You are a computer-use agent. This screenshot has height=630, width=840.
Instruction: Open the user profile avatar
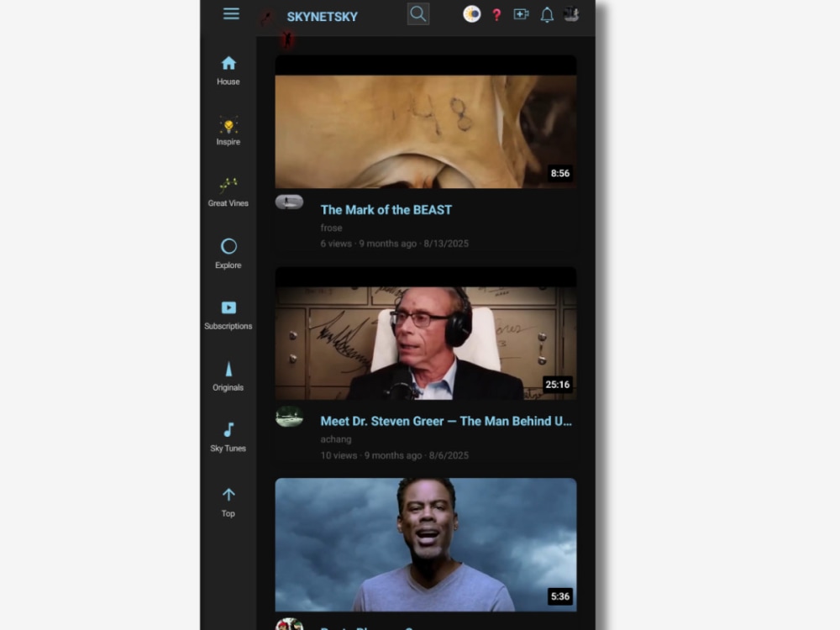(x=571, y=14)
